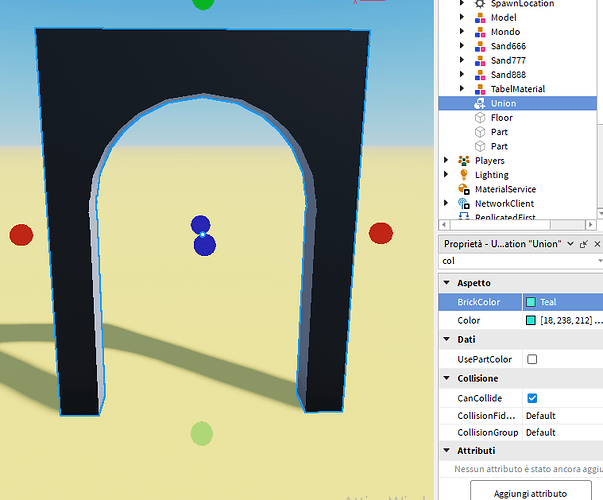603x500 pixels.
Task: Click the CanCollide property label
Action: 480,398
